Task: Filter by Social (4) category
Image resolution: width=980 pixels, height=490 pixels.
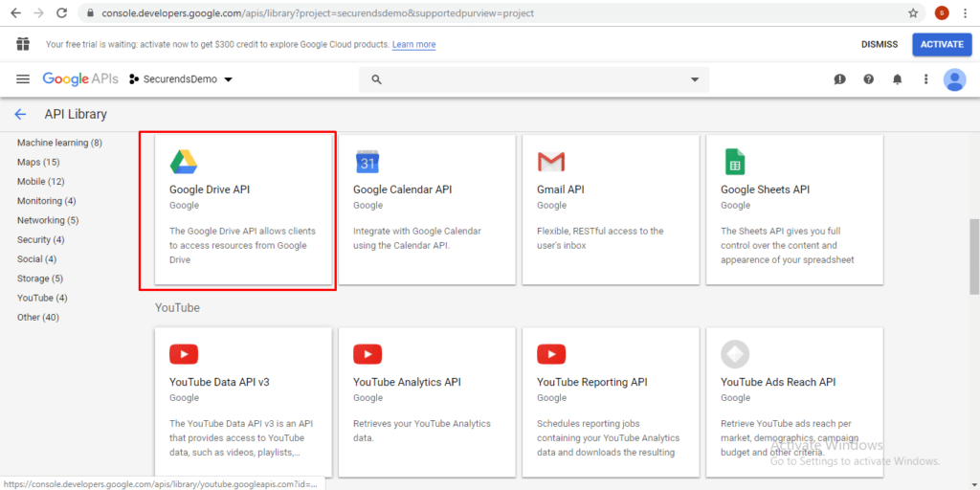Action: pyautogui.click(x=36, y=258)
